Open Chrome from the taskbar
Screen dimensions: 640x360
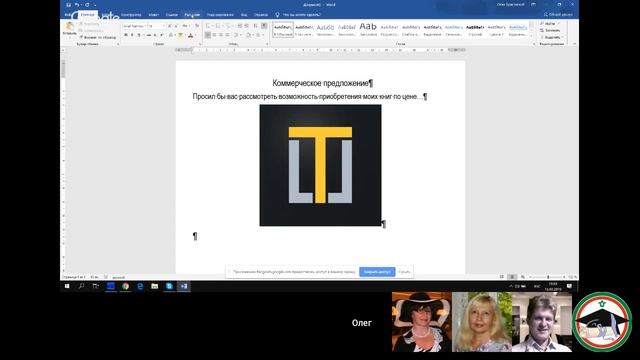point(125,286)
